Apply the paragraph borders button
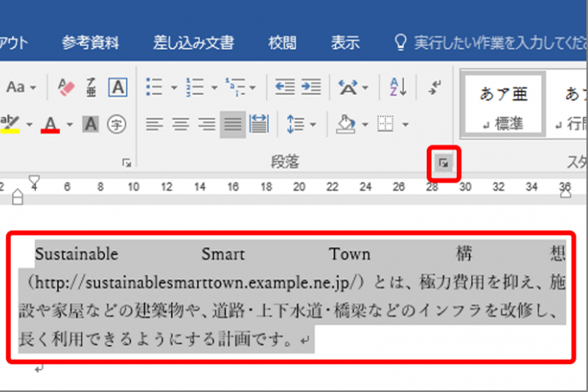Screen dimensions: 588x392 [386, 124]
